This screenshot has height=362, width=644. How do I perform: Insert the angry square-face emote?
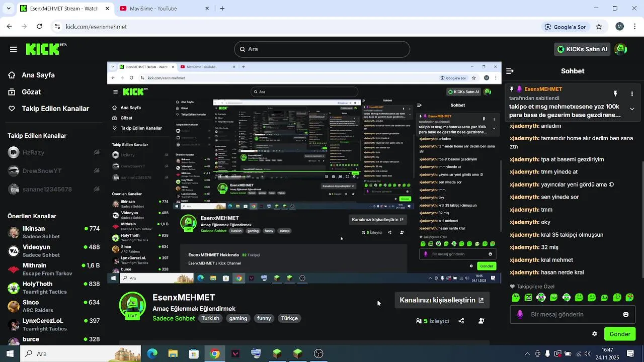click(x=528, y=298)
